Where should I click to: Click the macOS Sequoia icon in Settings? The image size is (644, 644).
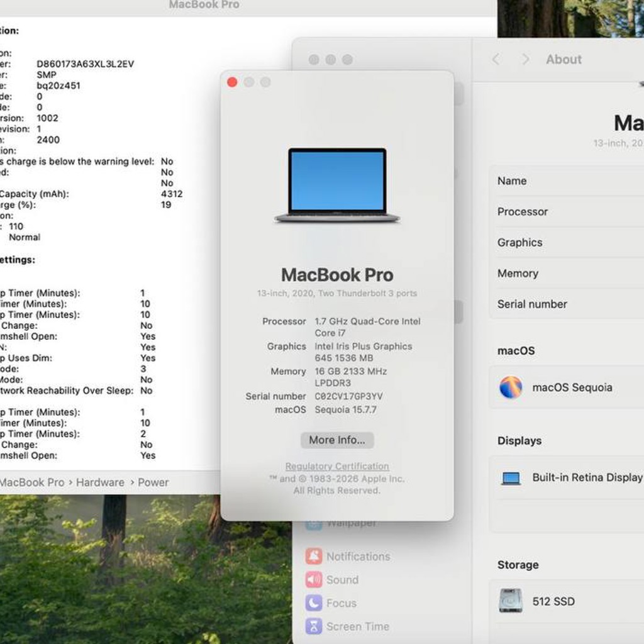pos(511,387)
